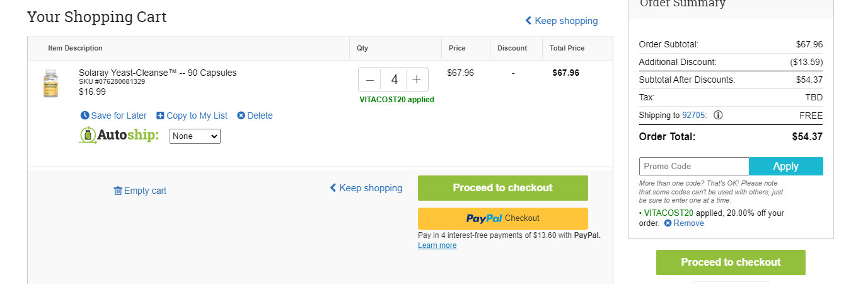Click the Empty cart trash icon
The image size is (868, 284).
click(x=118, y=191)
